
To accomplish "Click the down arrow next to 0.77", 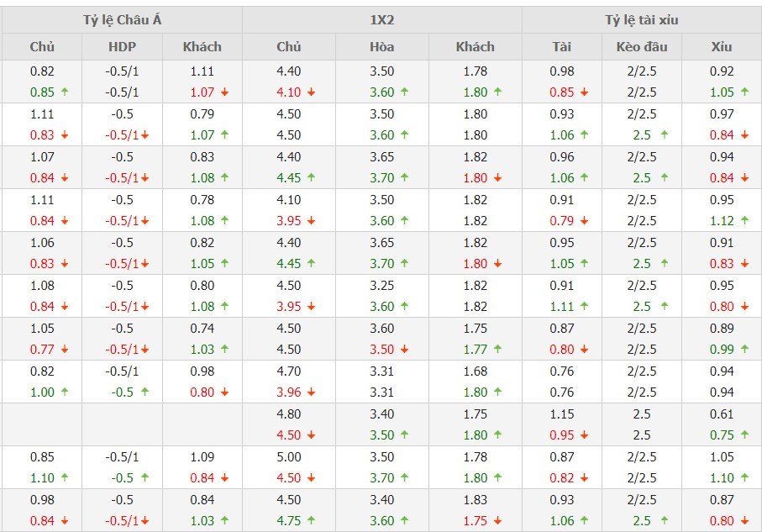I will pos(65,350).
